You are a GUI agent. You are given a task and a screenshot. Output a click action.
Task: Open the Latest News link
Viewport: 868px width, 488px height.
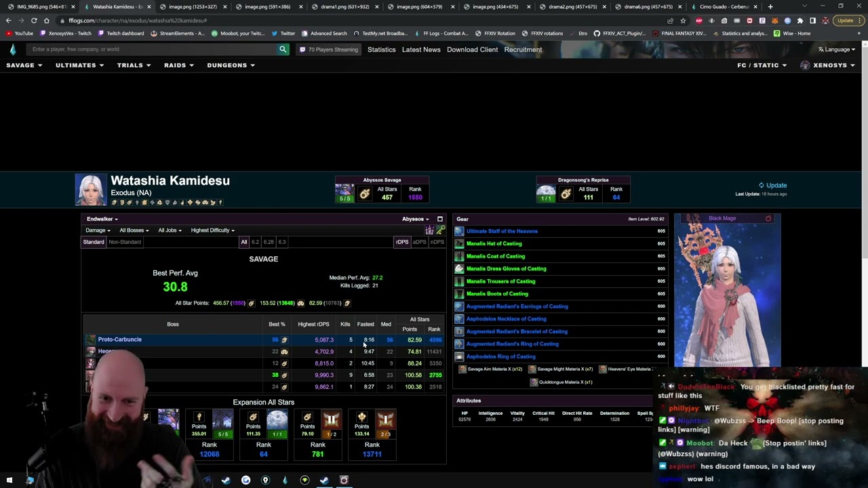[x=421, y=49]
